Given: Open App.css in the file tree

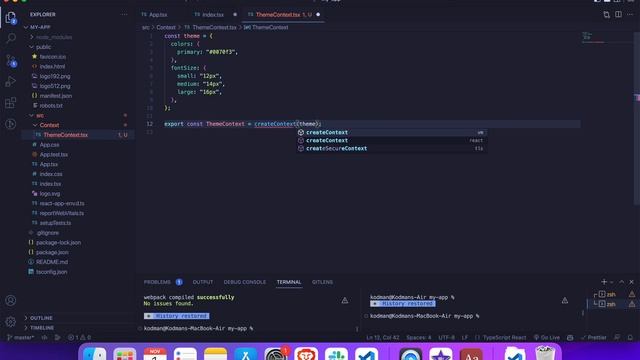Looking at the screenshot, I should pos(49,145).
